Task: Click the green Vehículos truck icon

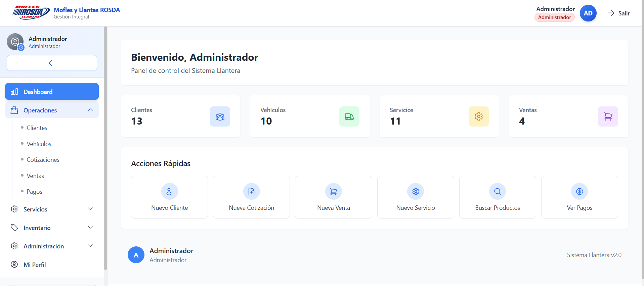Action: (x=349, y=116)
